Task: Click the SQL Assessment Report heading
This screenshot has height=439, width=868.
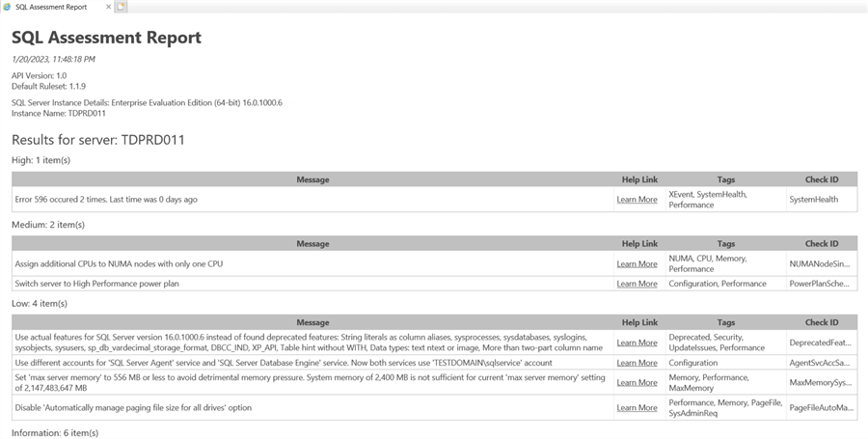Action: pos(106,37)
